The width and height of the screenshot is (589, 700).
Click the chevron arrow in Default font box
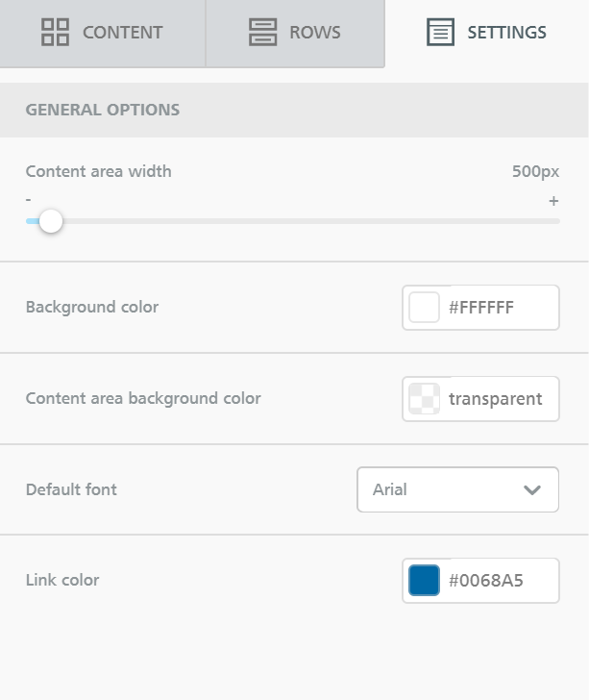532,489
